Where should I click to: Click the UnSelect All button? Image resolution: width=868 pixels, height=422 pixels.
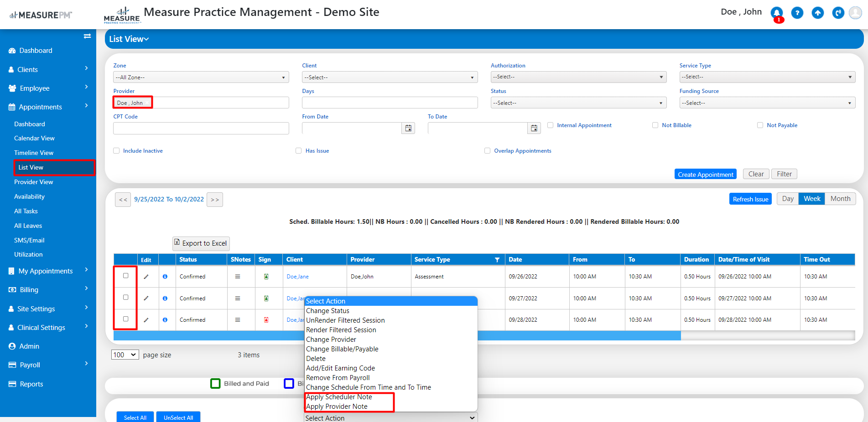(x=178, y=417)
